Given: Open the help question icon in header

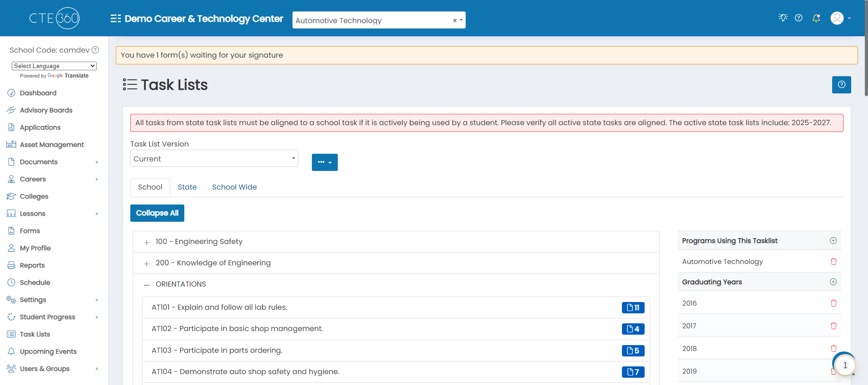Looking at the screenshot, I should point(799,18).
